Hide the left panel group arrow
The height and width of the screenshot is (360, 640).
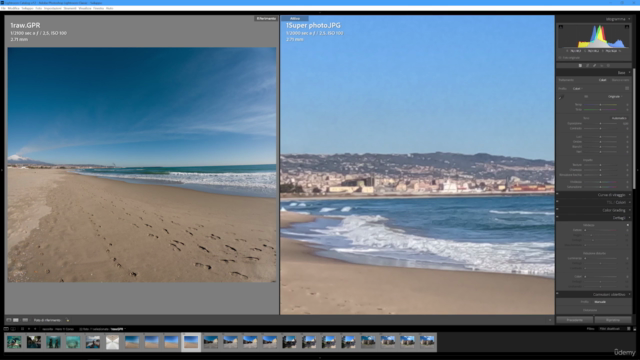(x=2, y=170)
